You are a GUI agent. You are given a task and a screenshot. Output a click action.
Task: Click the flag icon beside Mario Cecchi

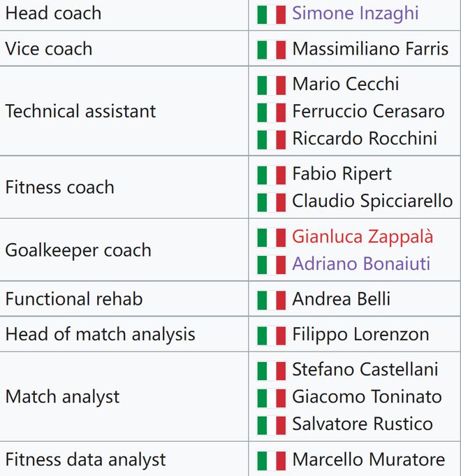coord(271,85)
